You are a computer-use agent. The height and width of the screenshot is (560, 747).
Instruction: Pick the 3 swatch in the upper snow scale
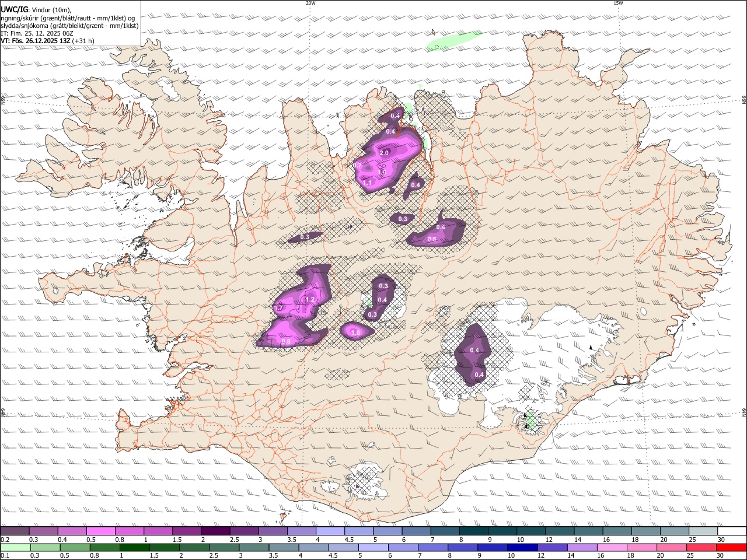pyautogui.click(x=273, y=531)
